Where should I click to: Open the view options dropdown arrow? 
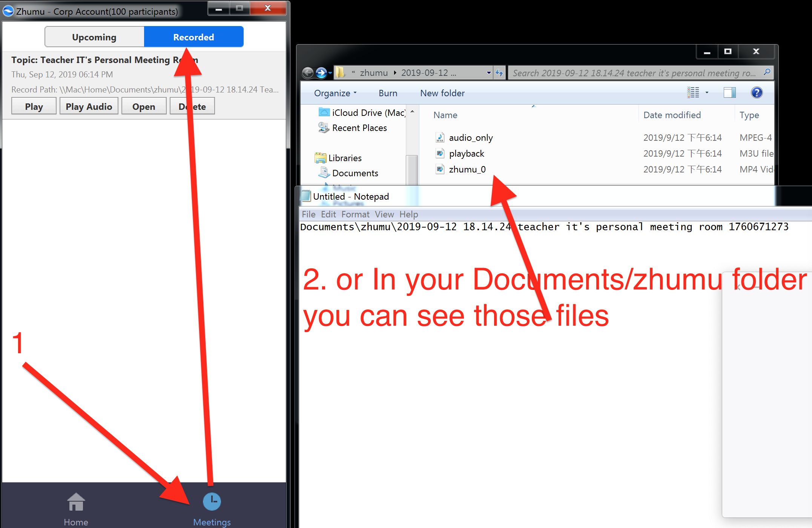click(x=707, y=92)
